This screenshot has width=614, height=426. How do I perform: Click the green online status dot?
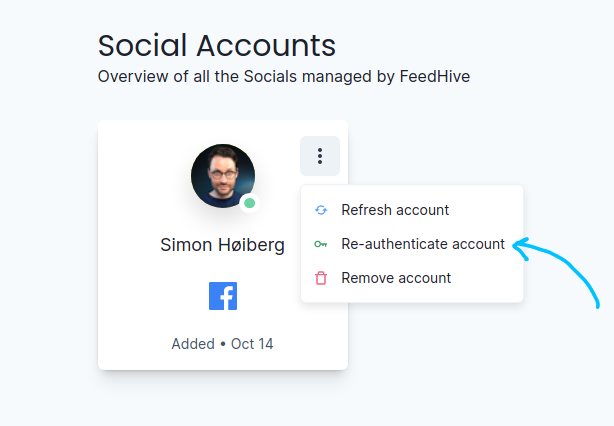pos(249,203)
